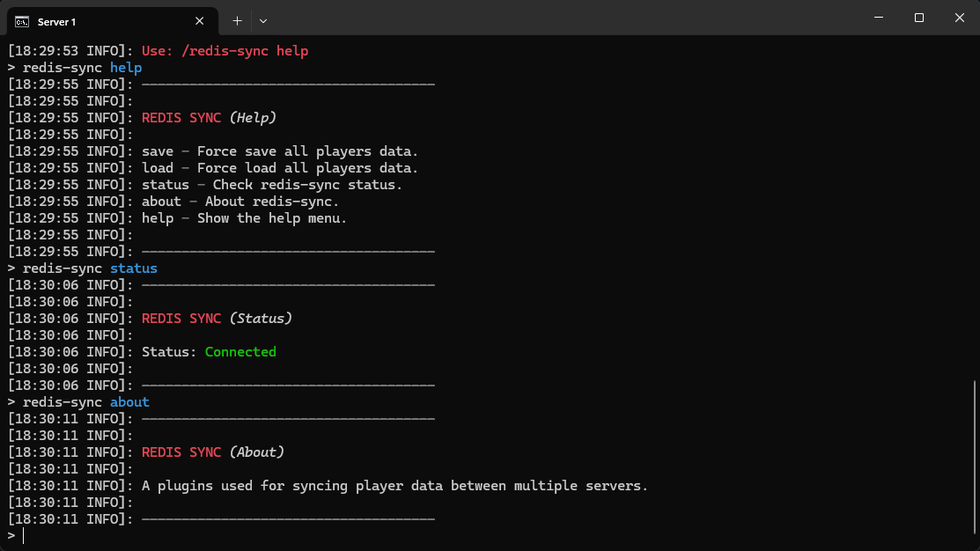The width and height of the screenshot is (980, 551).
Task: Click 'save – Force save all players data.'
Action: pos(280,151)
